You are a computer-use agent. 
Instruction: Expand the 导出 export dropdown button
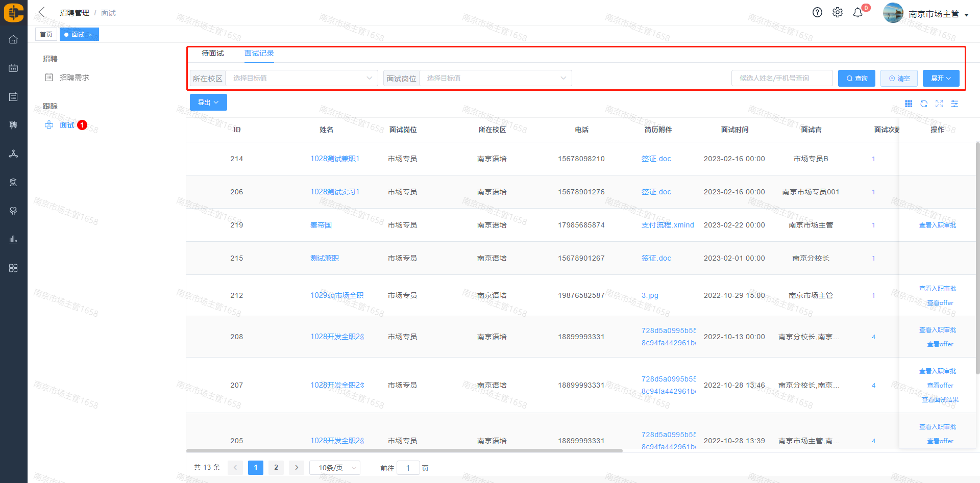pos(208,103)
